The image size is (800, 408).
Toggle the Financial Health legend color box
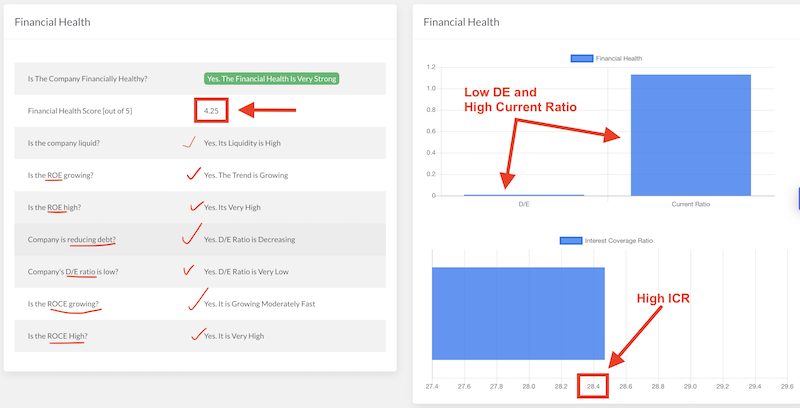[x=582, y=58]
